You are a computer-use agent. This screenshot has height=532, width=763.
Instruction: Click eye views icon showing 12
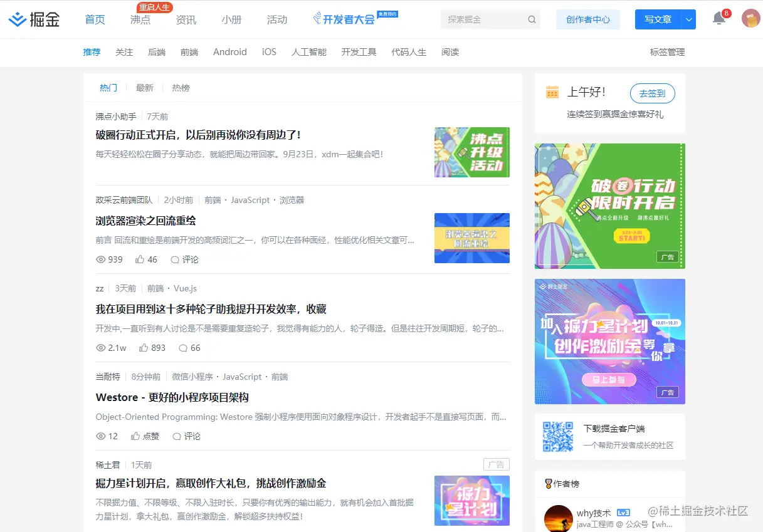(x=100, y=436)
